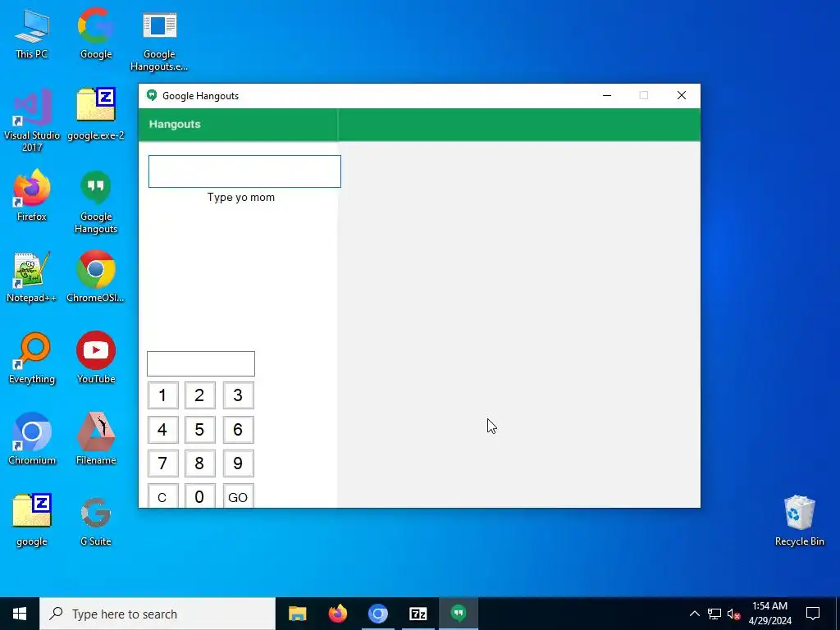Click the muted volume tray icon
Image resolution: width=840 pixels, height=630 pixels.
pos(734,614)
